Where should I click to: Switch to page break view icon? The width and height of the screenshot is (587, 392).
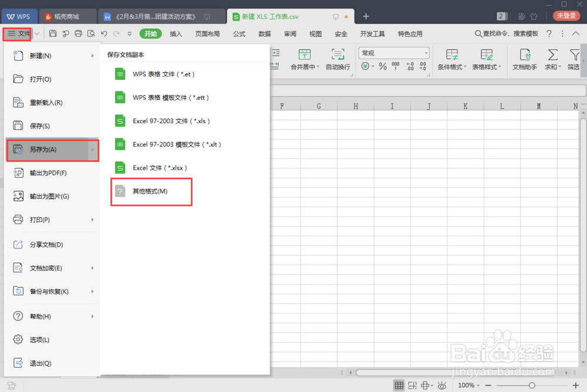point(412,386)
